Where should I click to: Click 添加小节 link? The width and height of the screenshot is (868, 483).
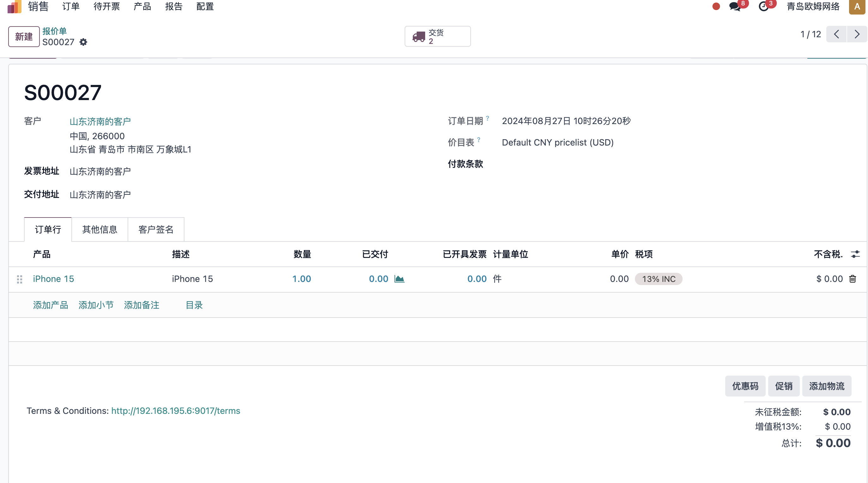click(x=96, y=305)
